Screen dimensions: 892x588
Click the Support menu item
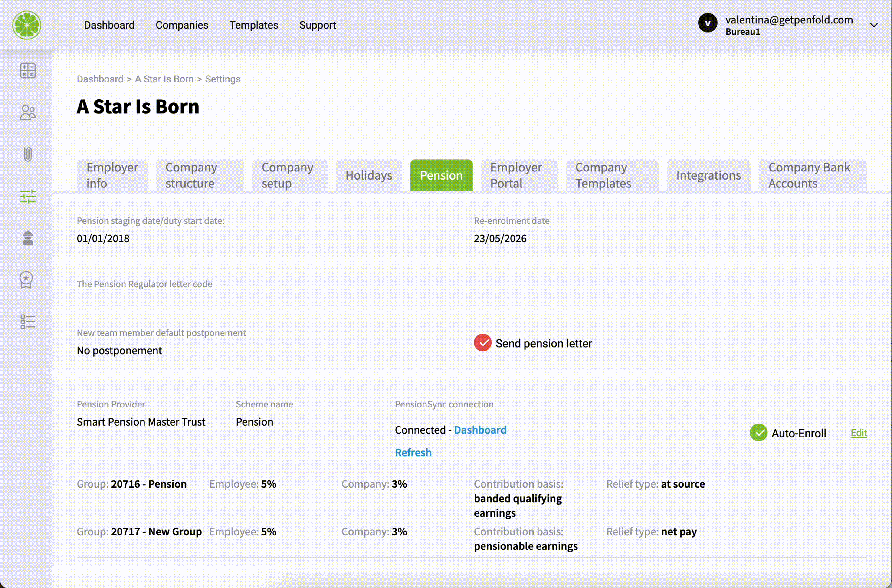point(318,25)
